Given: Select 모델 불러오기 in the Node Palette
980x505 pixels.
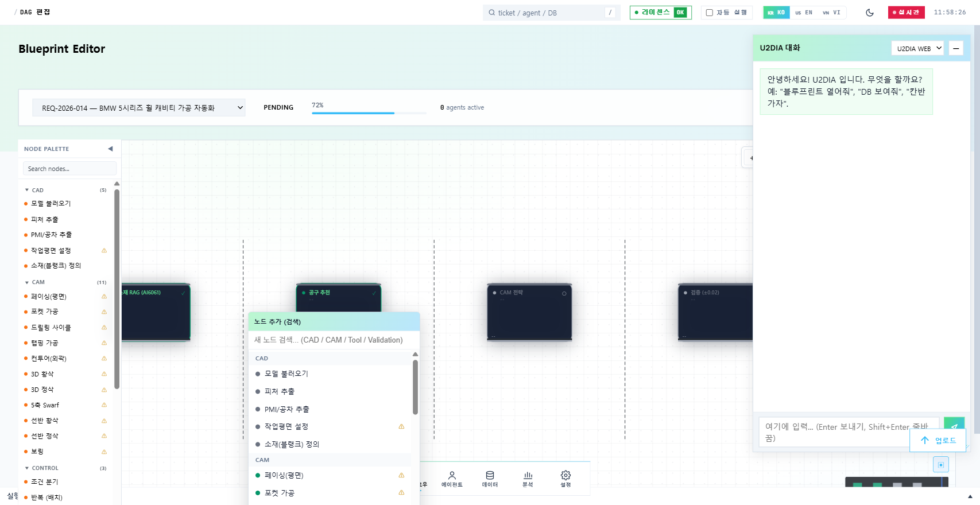Looking at the screenshot, I should [x=51, y=204].
